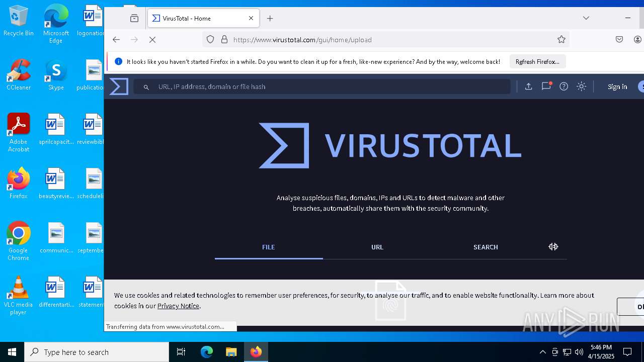Select the Adobe Acrobat desktop icon
644x362 pixels.
click(19, 133)
